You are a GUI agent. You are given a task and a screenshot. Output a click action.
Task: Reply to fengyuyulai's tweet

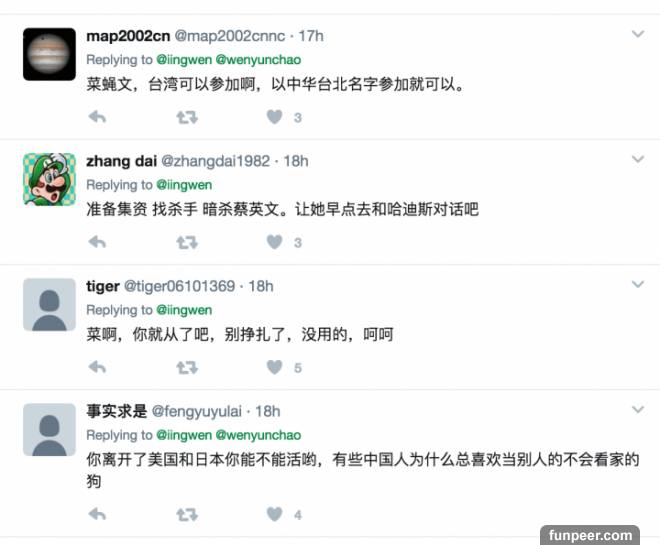point(97,514)
